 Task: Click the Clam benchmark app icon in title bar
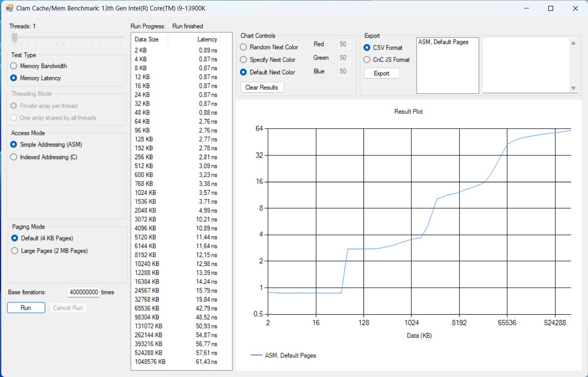tap(9, 8)
